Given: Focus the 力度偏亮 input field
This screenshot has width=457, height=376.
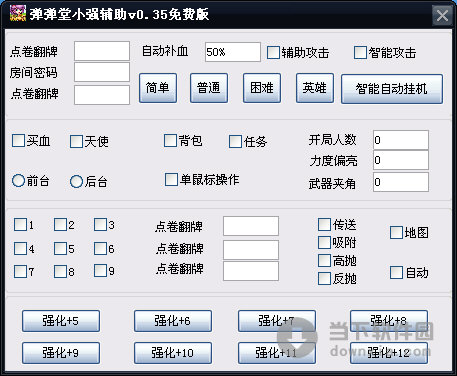Looking at the screenshot, I should pos(401,160).
